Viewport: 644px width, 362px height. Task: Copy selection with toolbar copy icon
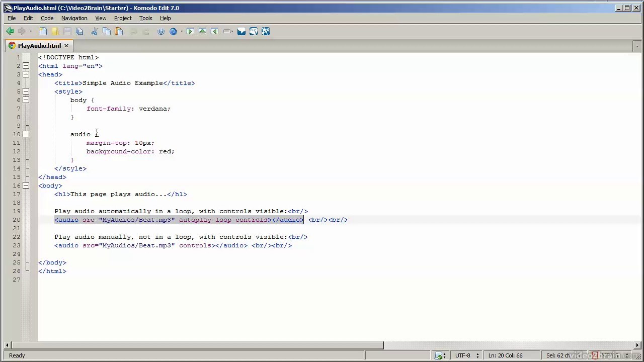[106, 32]
